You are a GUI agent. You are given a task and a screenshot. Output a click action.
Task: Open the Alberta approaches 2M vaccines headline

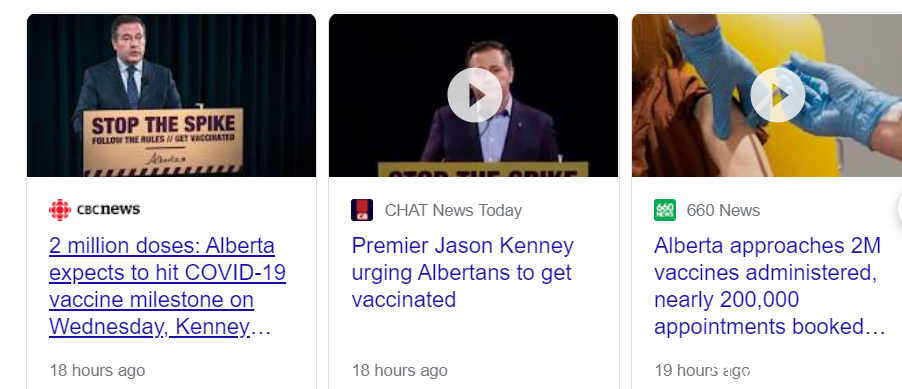tap(769, 287)
